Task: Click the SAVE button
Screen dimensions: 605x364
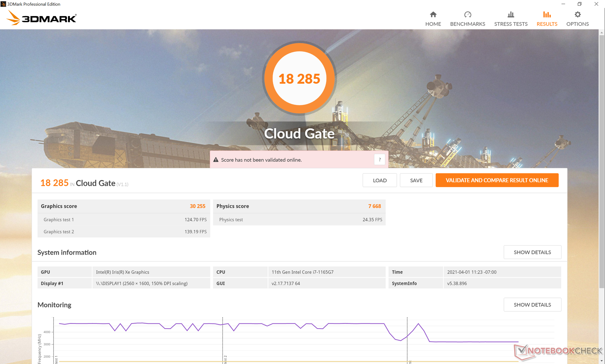Action: tap(416, 180)
